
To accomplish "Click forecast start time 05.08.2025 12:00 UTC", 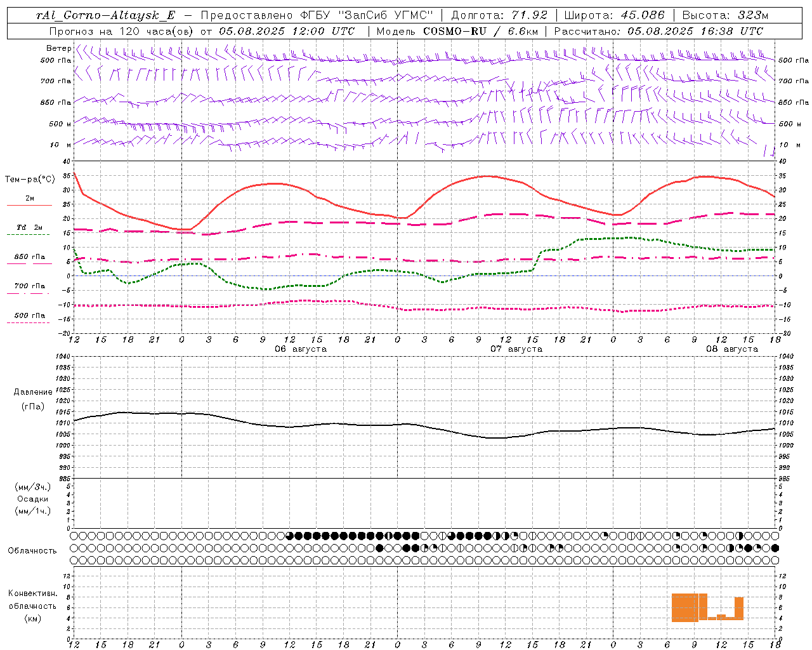I will pyautogui.click(x=287, y=31).
